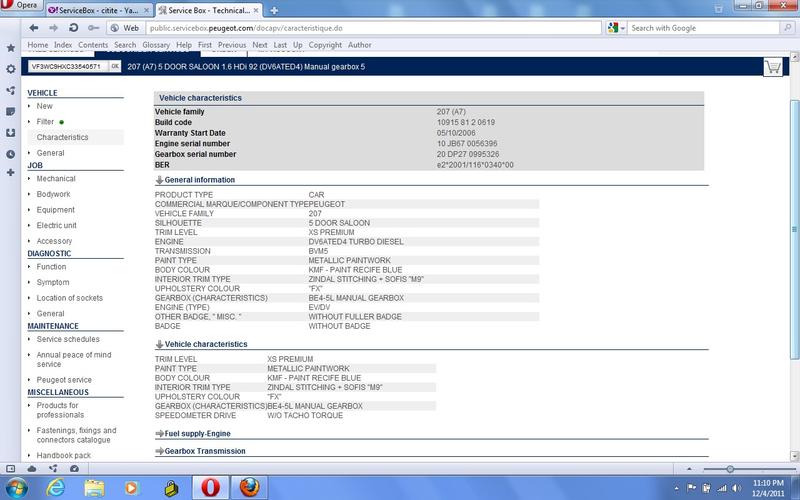Open the Windows Start button
The image size is (800, 500).
click(x=15, y=488)
